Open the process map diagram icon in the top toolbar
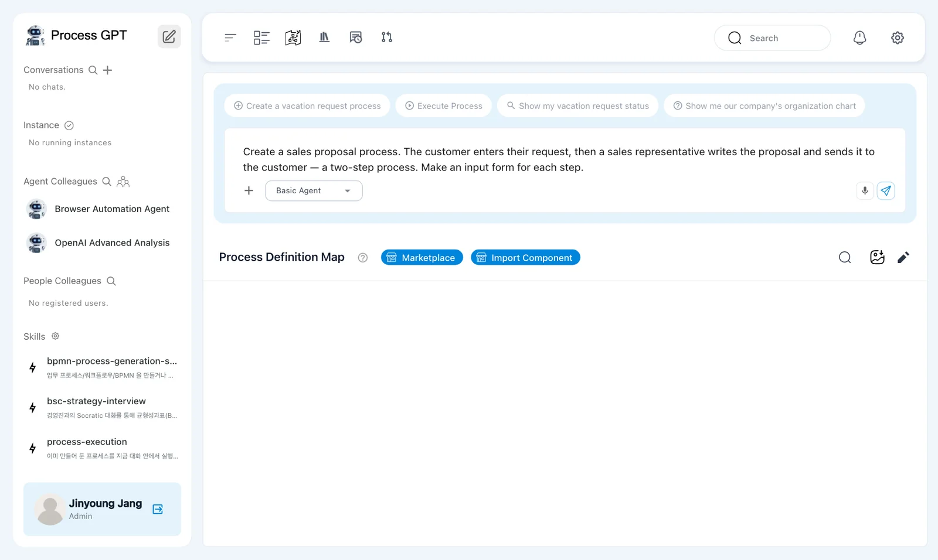Image resolution: width=938 pixels, height=560 pixels. pyautogui.click(x=293, y=37)
